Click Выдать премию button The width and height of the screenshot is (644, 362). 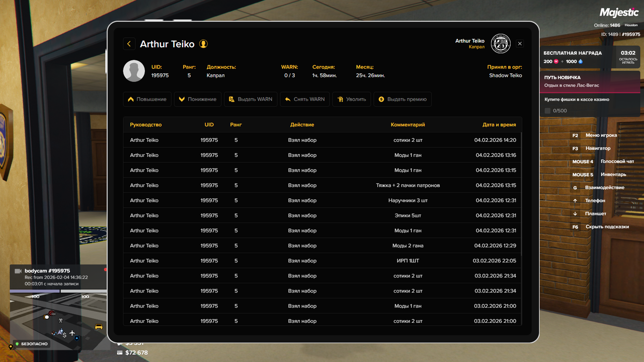[x=403, y=99]
